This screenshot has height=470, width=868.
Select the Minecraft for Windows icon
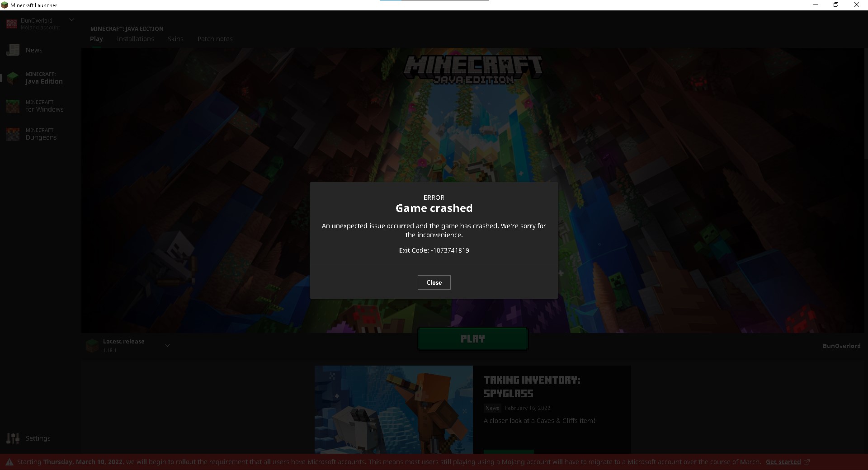click(x=13, y=106)
